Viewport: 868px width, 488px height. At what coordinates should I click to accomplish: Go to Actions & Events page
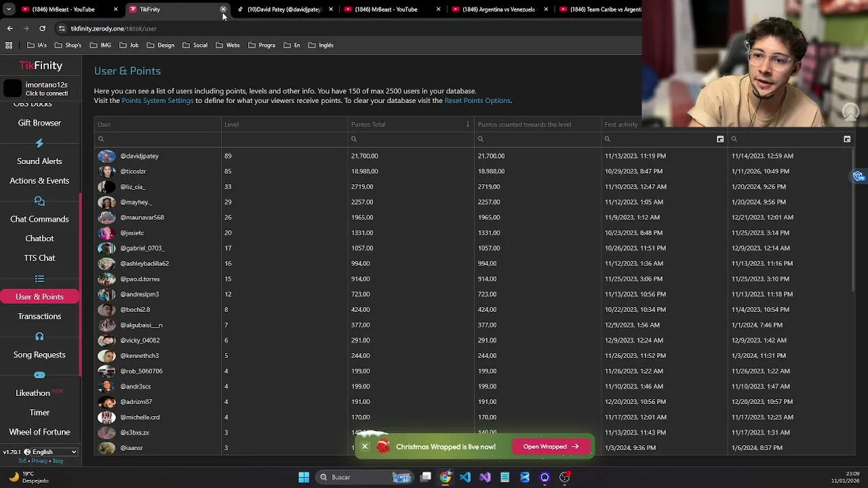pyautogui.click(x=39, y=181)
